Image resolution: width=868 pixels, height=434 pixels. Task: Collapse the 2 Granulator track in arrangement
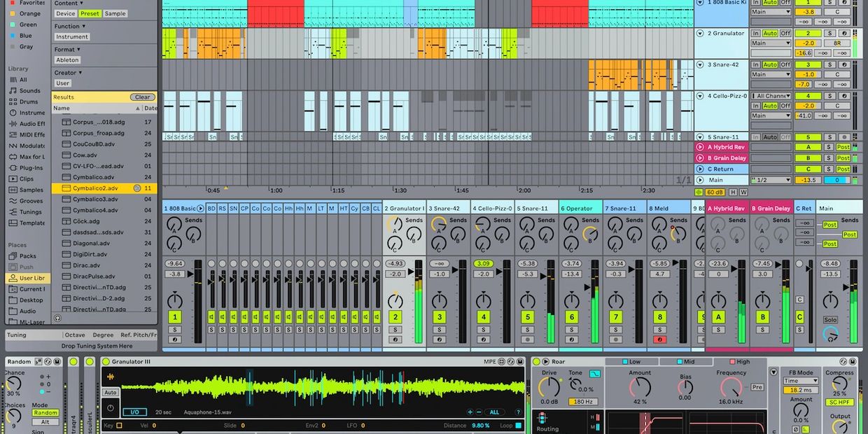[699, 33]
